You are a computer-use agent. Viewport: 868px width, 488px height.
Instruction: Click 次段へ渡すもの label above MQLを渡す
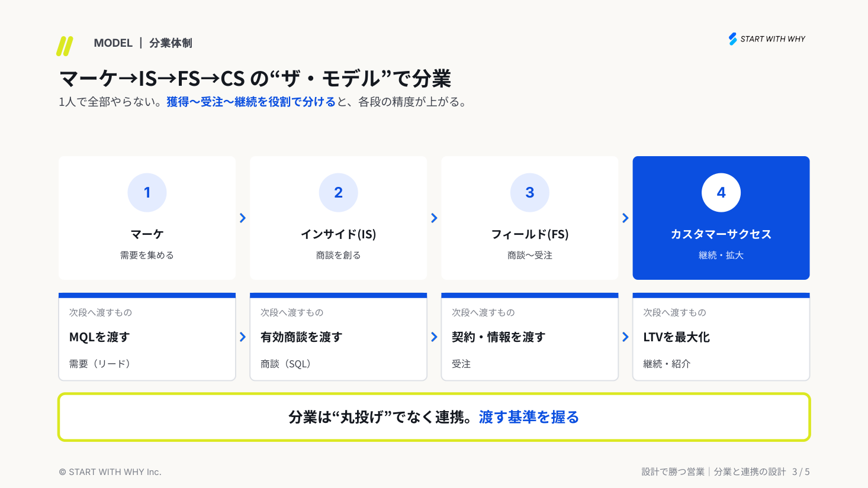[x=101, y=312]
